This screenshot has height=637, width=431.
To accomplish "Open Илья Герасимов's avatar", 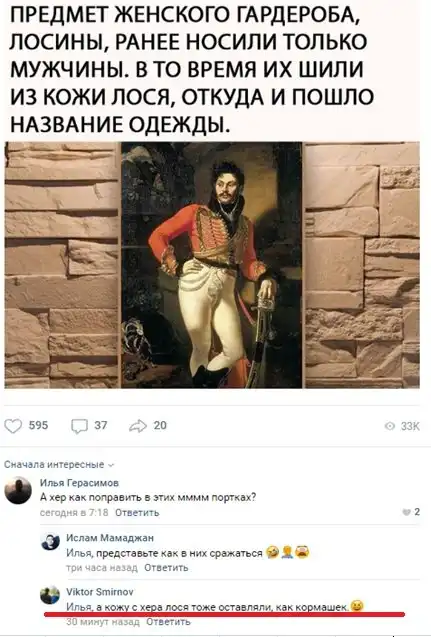I will tap(18, 490).
